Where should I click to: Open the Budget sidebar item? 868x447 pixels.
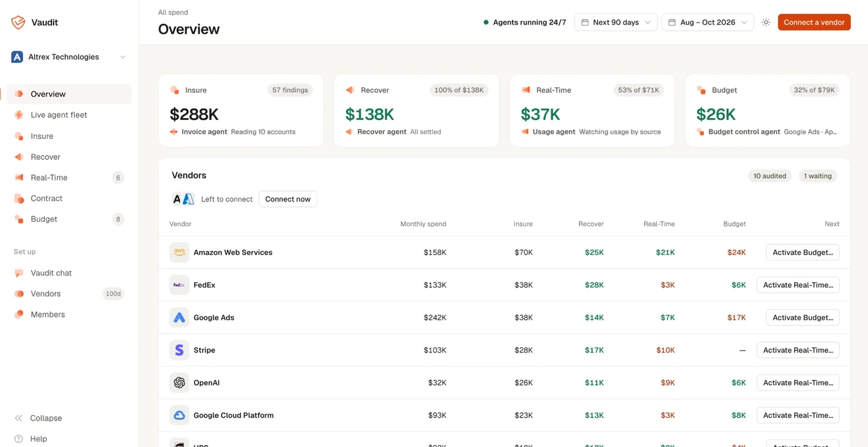coord(69,219)
